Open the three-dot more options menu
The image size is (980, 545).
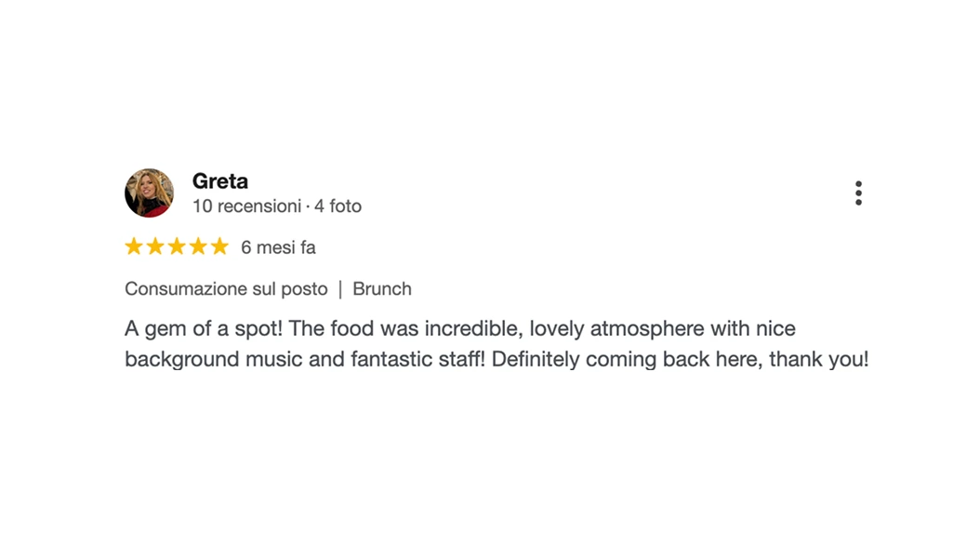coord(858,193)
